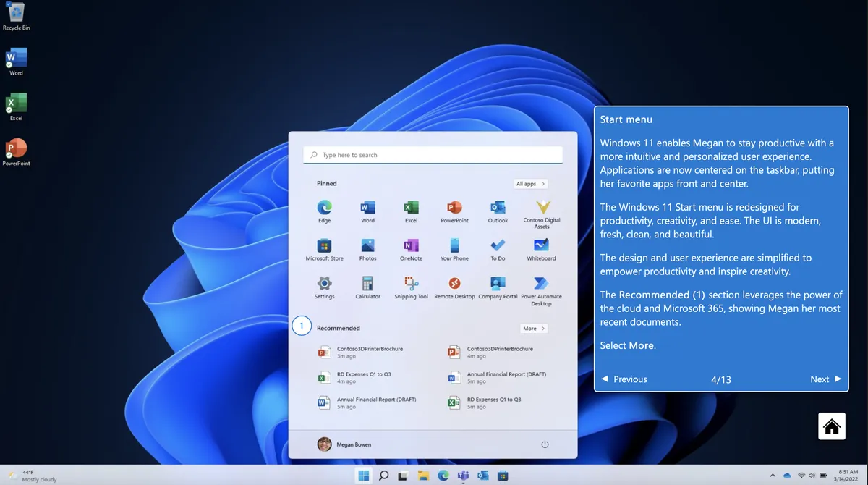Open the Whiteboard app
Screen dimensions: 868x485
[x=541, y=249]
